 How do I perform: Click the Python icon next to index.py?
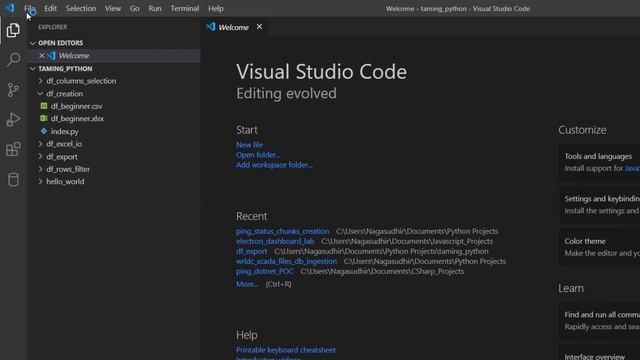44,131
